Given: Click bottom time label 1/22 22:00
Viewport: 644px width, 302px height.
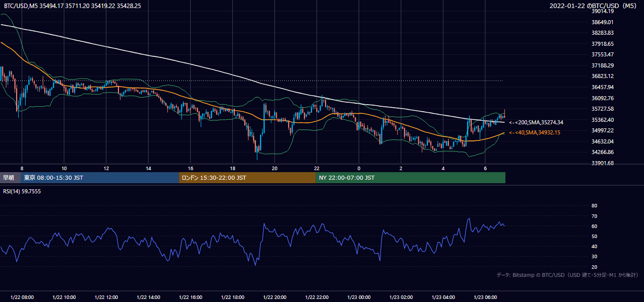Looking at the screenshot, I should [x=317, y=297].
